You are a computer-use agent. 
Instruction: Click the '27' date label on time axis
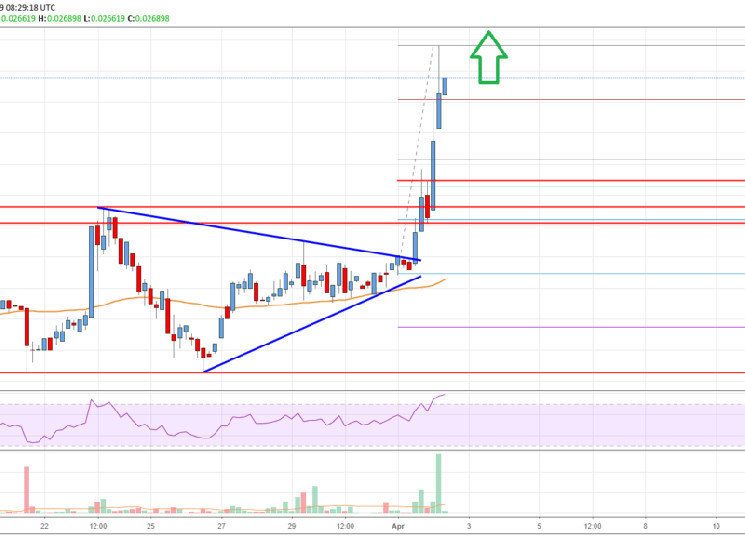point(221,526)
